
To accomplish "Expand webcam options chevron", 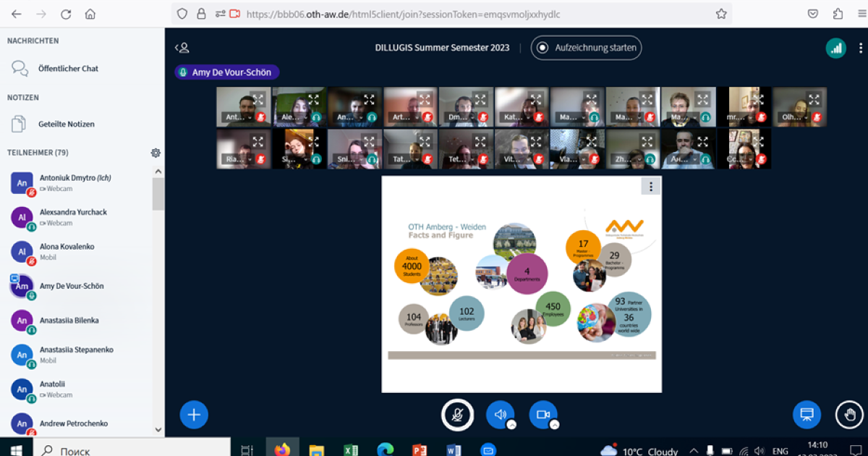I will click(x=554, y=425).
